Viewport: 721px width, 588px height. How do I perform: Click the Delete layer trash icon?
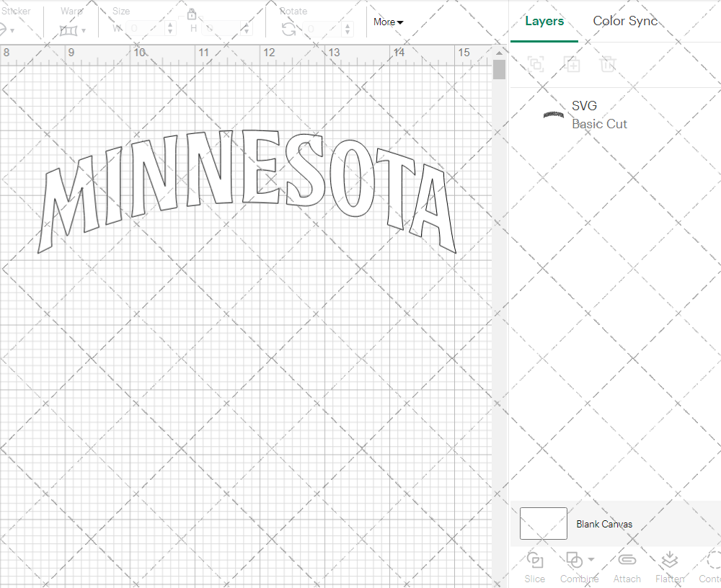tap(607, 64)
